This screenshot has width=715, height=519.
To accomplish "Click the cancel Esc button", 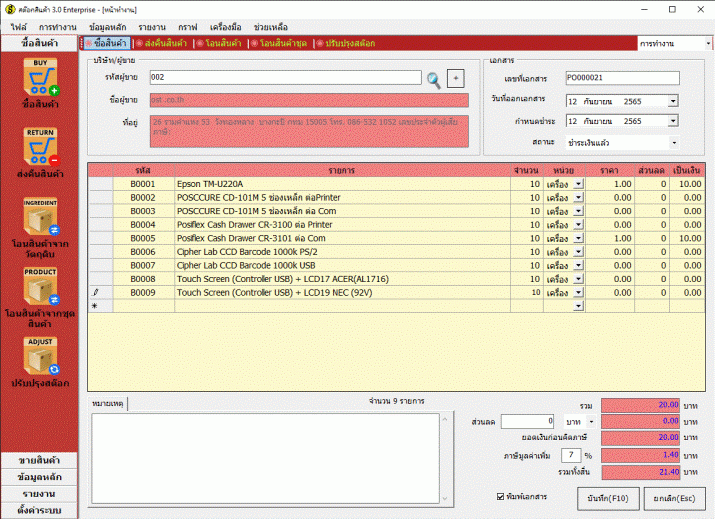I will 674,498.
